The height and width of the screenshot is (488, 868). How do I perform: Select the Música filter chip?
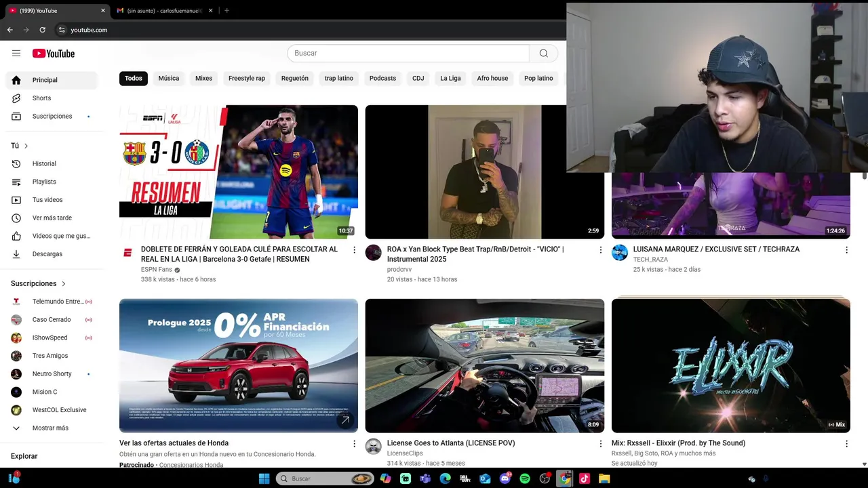(x=169, y=79)
